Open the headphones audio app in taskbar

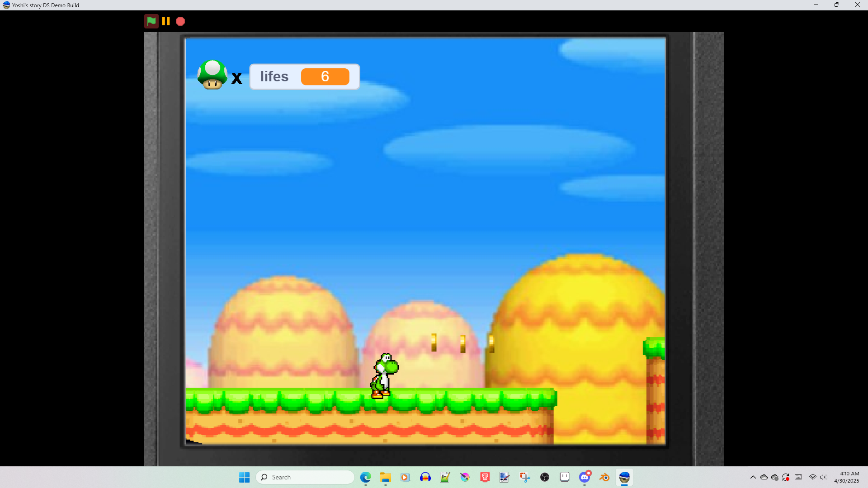[425, 477]
